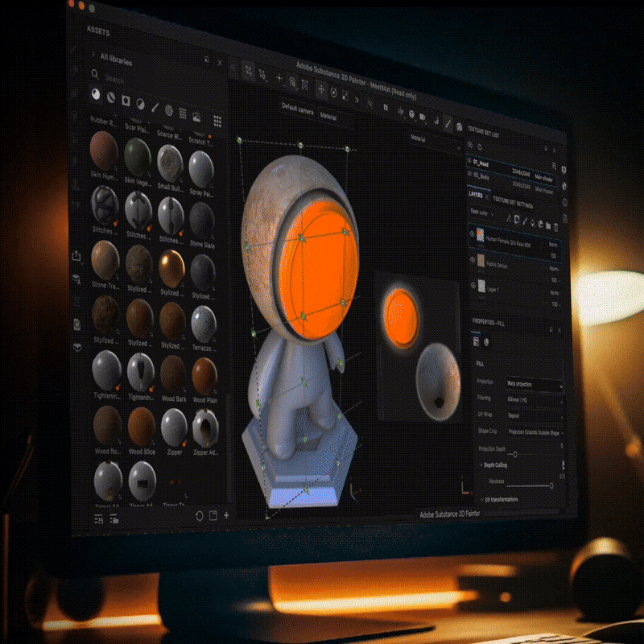Click the Brushes filter icon in Assets
This screenshot has width=644, height=644.
click(155, 107)
